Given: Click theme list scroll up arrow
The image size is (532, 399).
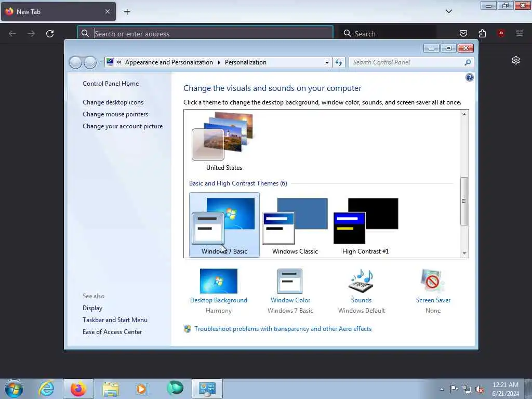Looking at the screenshot, I should [464, 114].
